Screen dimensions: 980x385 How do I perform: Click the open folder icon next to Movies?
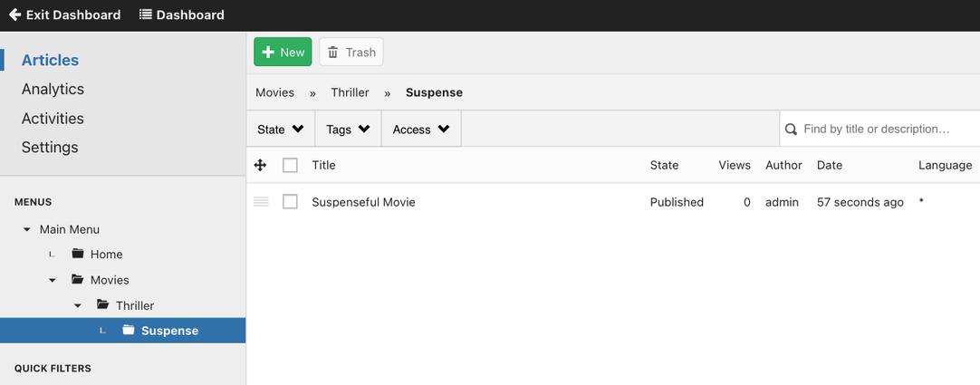(x=78, y=279)
